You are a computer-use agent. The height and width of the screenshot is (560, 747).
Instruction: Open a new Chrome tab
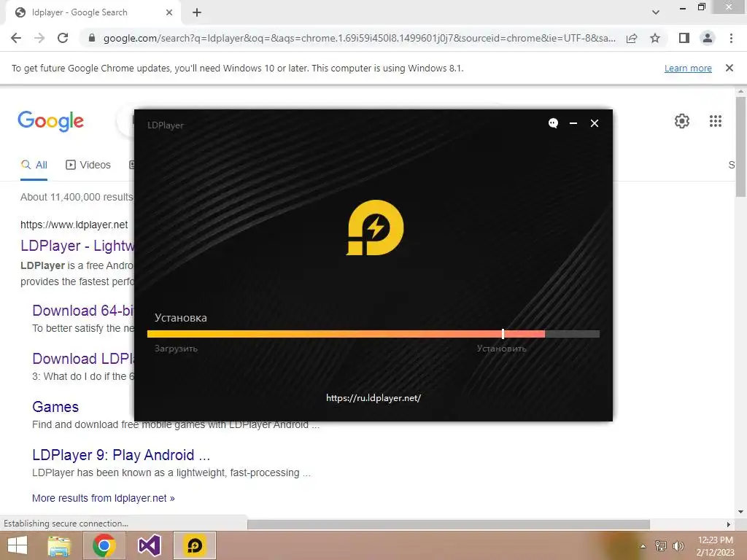(x=197, y=12)
